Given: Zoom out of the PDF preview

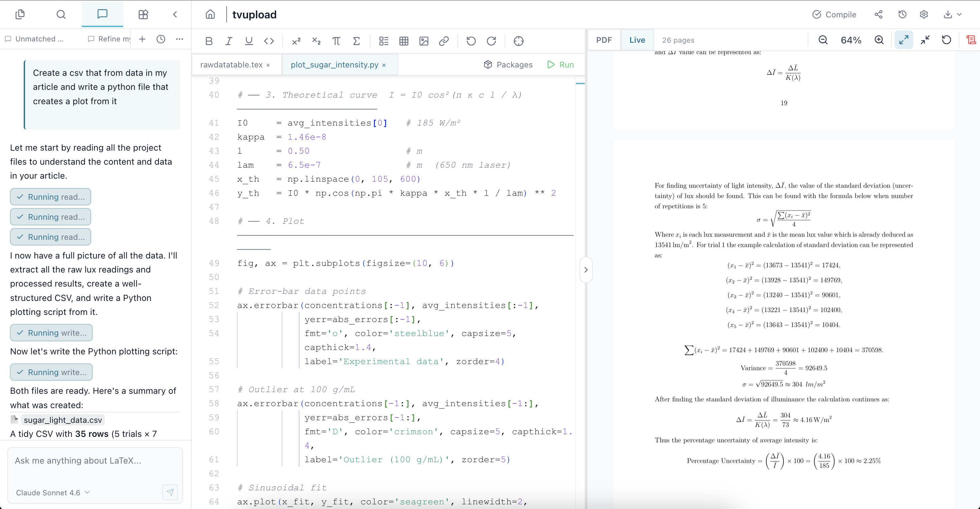Looking at the screenshot, I should point(823,40).
